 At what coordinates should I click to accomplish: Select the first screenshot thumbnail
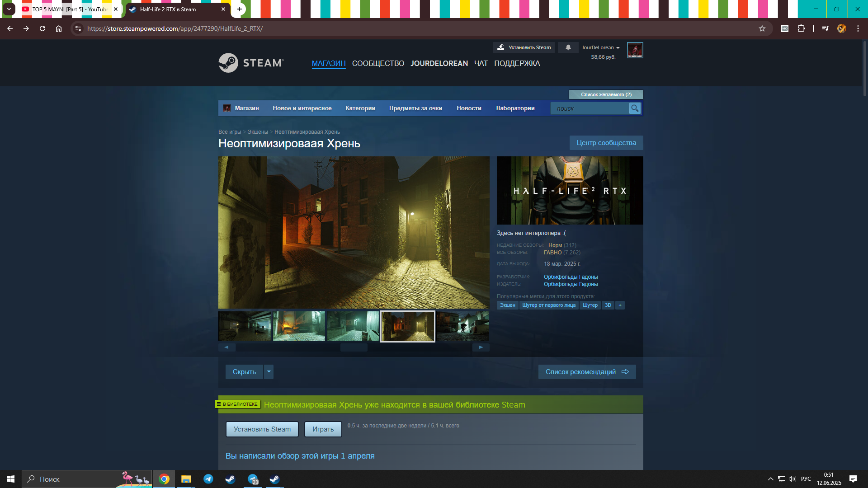pyautogui.click(x=245, y=326)
